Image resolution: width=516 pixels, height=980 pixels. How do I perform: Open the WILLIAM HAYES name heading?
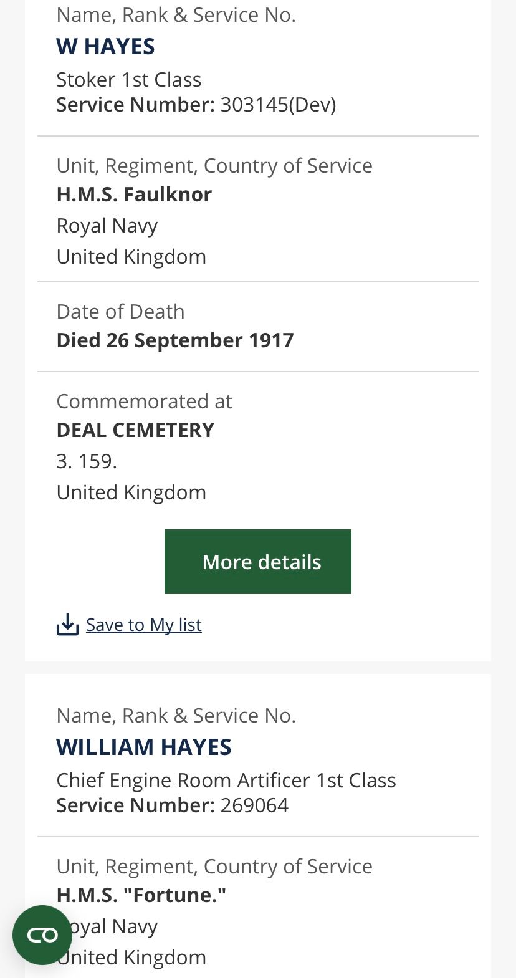pyautogui.click(x=144, y=747)
